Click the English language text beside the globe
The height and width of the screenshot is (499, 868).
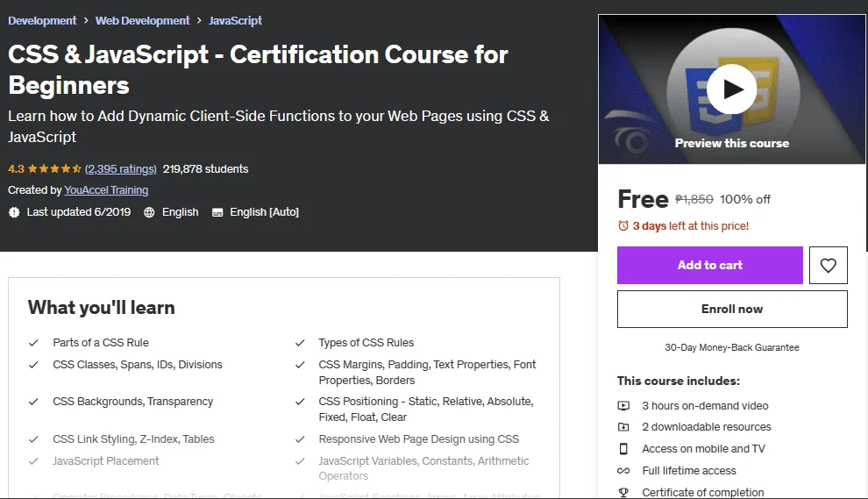(180, 212)
